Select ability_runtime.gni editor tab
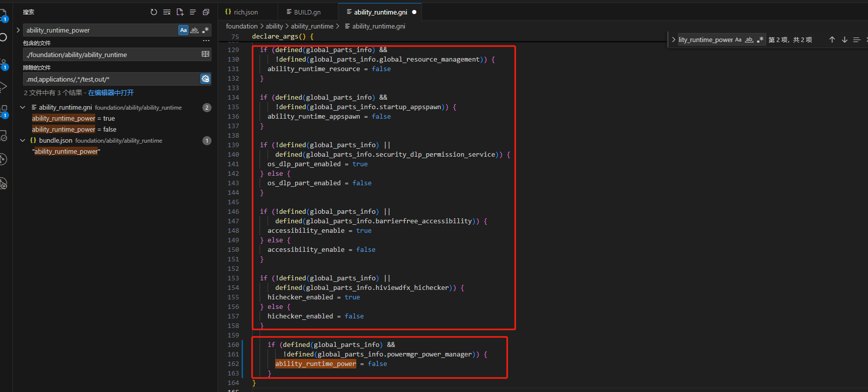The image size is (868, 392). (380, 12)
